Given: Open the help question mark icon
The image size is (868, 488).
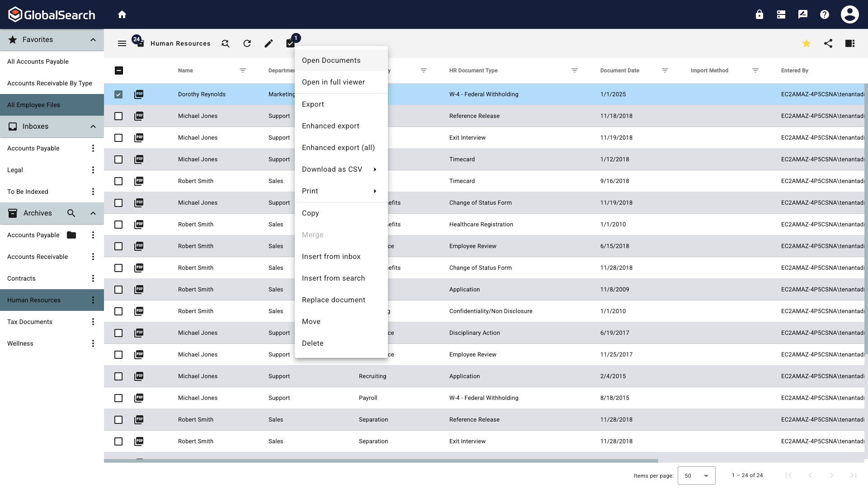Looking at the screenshot, I should tap(825, 14).
